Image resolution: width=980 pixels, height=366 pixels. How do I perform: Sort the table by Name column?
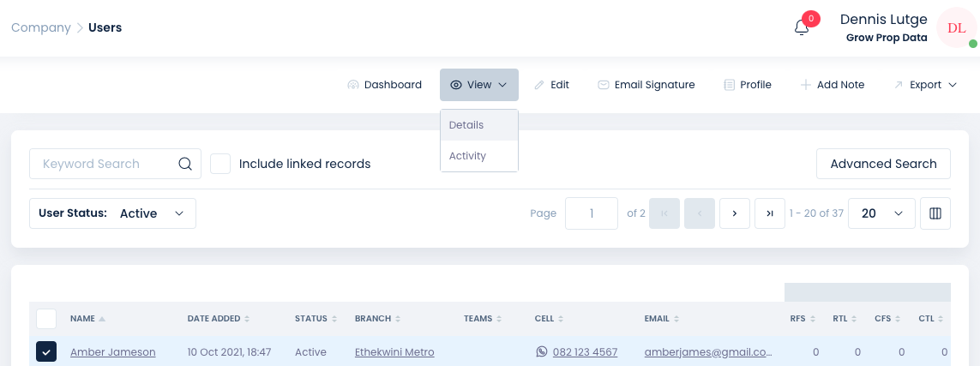click(x=83, y=319)
